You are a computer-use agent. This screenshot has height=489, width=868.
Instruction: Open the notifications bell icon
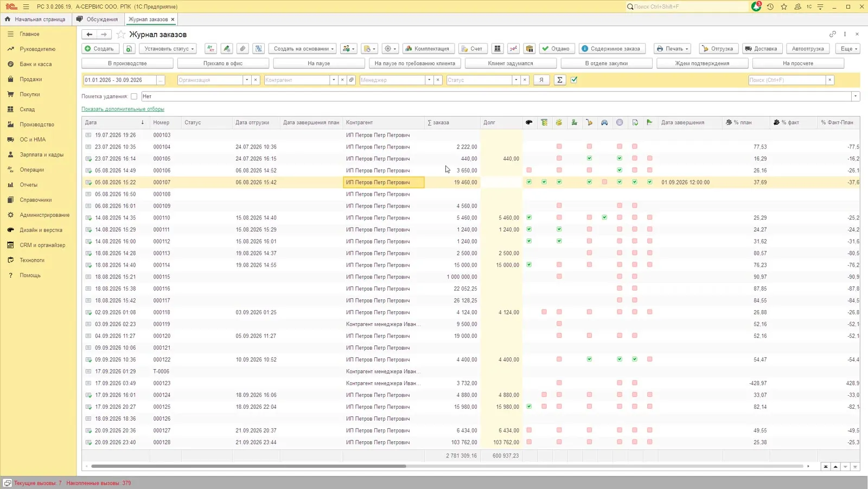point(756,7)
